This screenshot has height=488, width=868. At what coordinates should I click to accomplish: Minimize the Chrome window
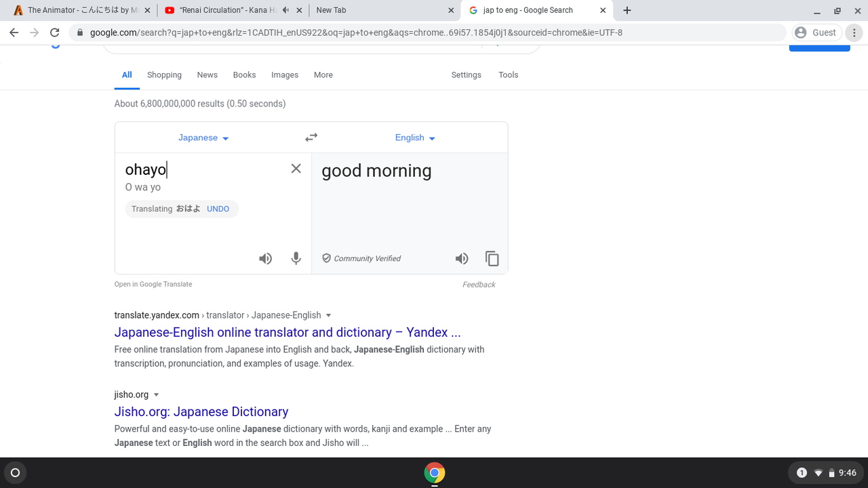[x=818, y=10]
